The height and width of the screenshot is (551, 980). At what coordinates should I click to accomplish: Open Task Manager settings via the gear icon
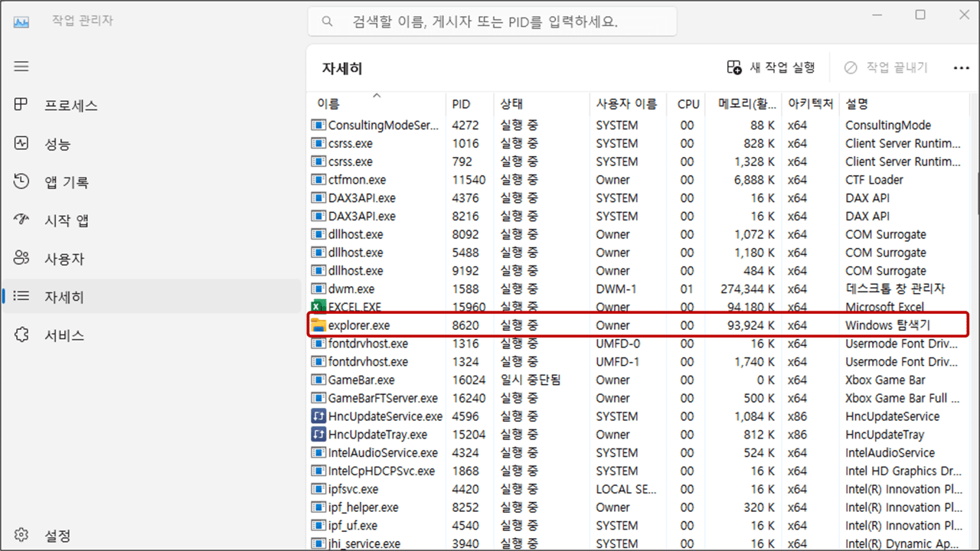click(x=21, y=535)
